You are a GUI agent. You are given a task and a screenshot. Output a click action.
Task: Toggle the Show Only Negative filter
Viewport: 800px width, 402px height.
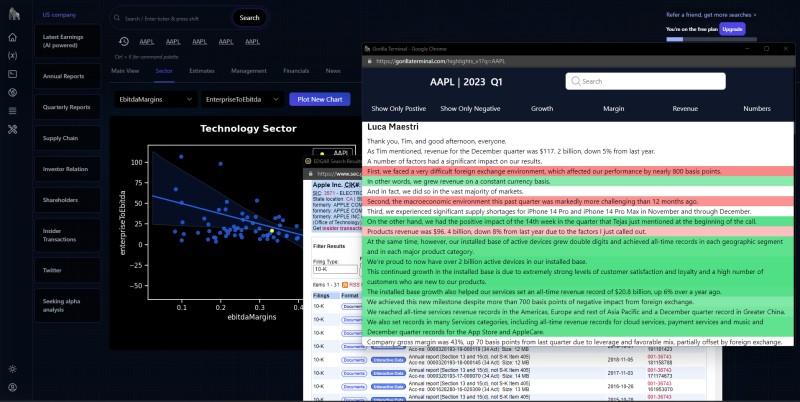[x=470, y=109]
